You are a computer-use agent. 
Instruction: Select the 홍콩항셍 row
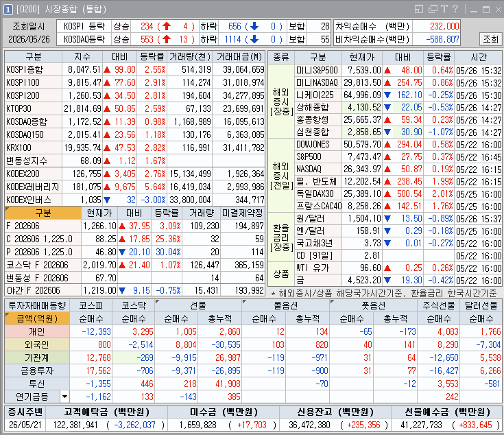click(398, 120)
